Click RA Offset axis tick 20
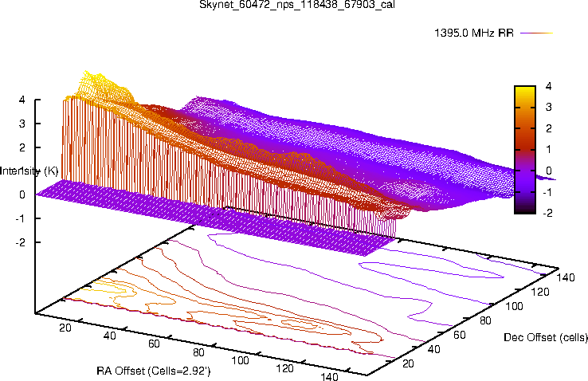The image size is (588, 381). coord(65,328)
